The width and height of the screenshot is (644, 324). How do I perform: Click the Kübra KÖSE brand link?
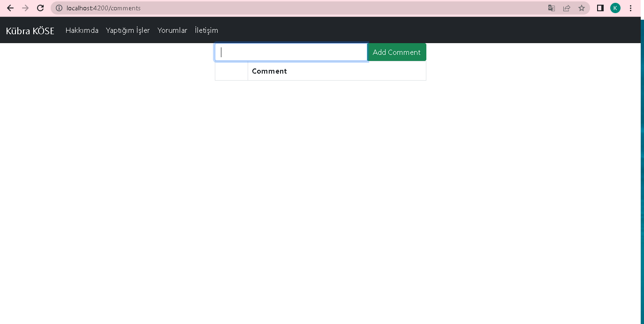[x=30, y=30]
